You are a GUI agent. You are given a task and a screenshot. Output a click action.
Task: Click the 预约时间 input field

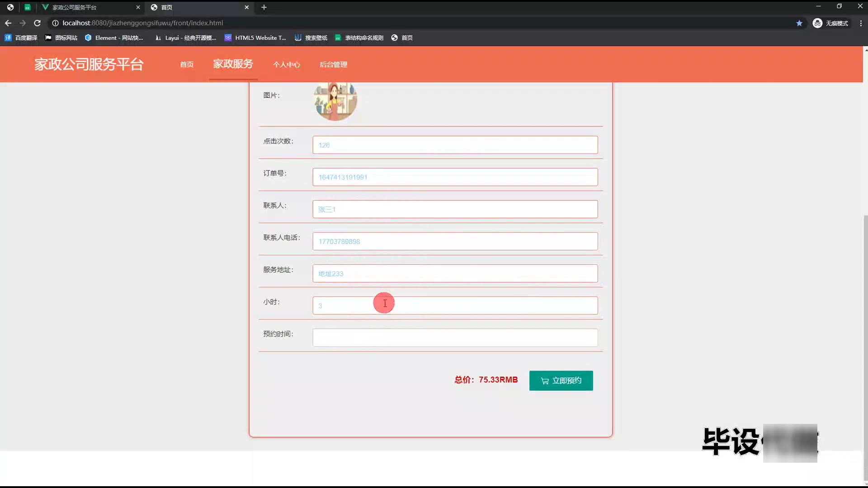point(455,338)
